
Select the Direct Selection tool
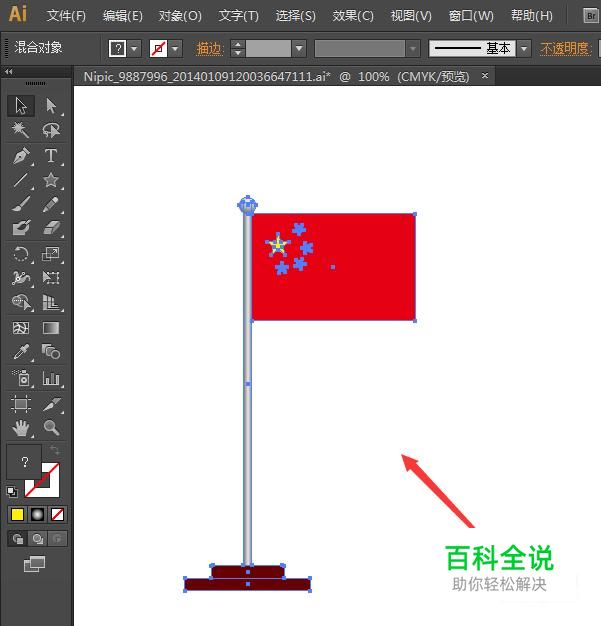point(51,106)
